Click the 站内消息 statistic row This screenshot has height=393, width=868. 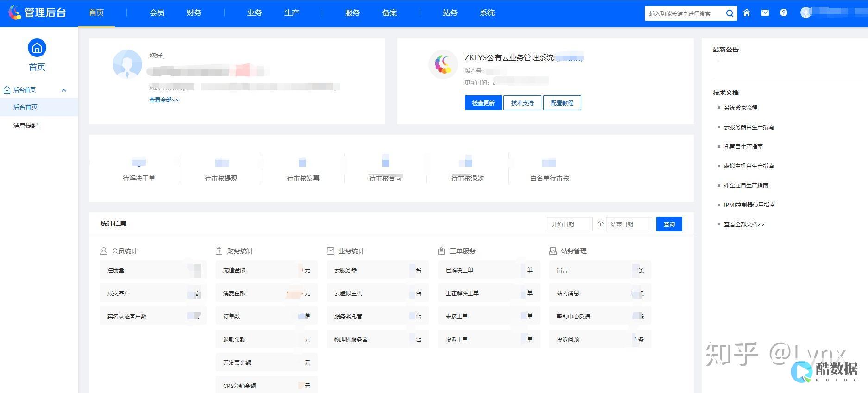(x=600, y=293)
